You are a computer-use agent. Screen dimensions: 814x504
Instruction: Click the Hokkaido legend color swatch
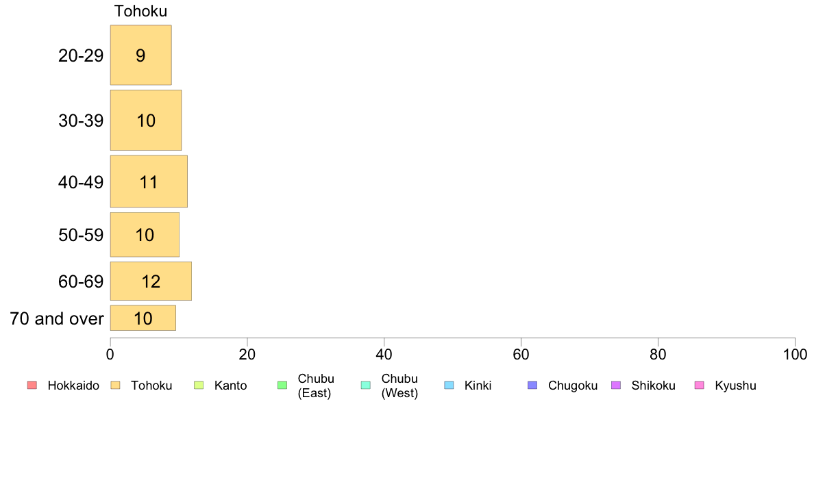(x=32, y=385)
